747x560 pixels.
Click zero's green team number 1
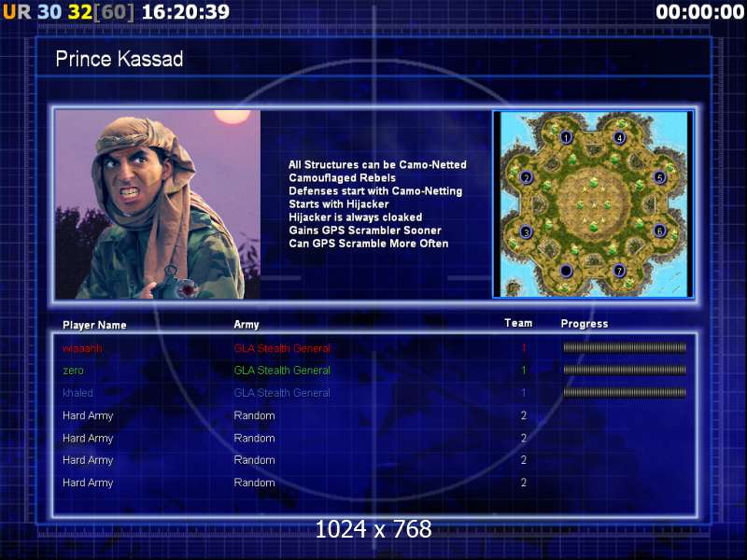pos(524,371)
